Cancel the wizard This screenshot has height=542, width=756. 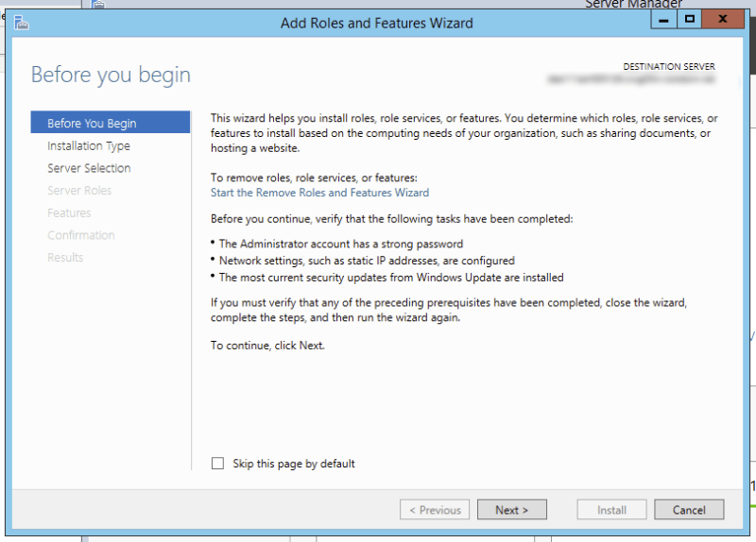click(x=689, y=510)
